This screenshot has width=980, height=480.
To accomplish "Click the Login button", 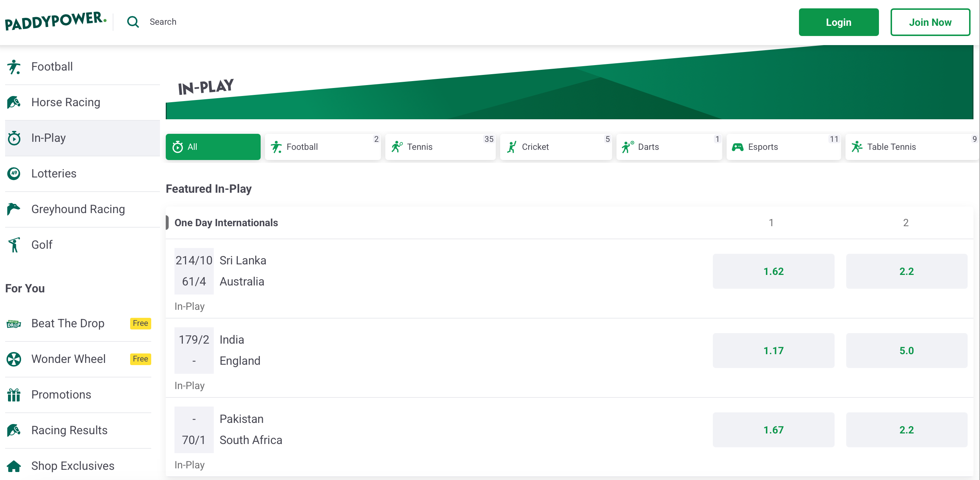I will [839, 22].
